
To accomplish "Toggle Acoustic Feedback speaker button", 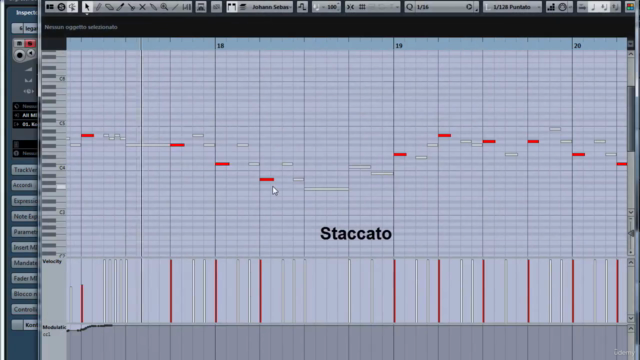I will (x=72, y=7).
